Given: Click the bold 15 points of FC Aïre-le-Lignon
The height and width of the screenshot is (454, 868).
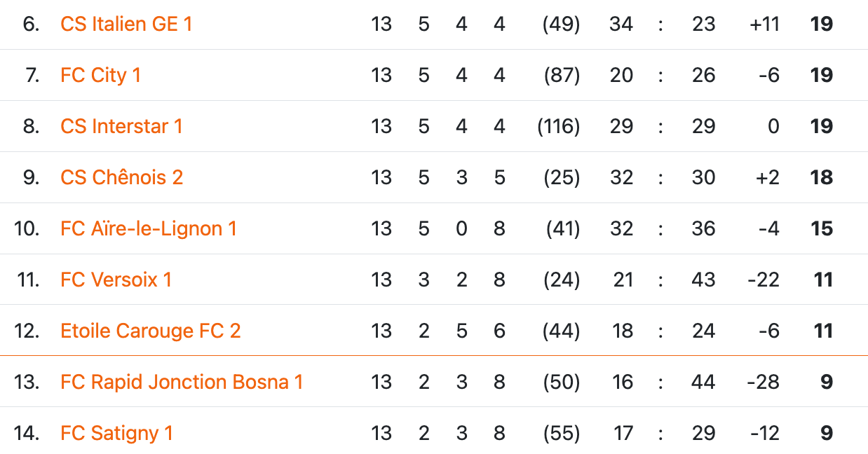Looking at the screenshot, I should 821,228.
